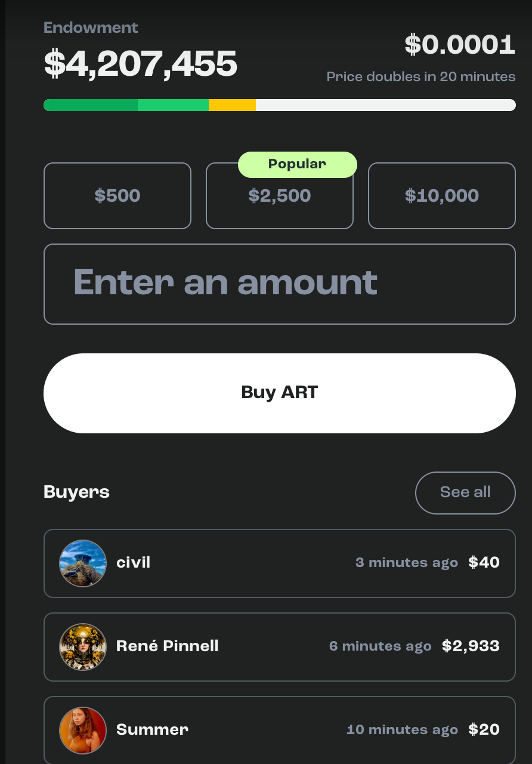Click the light green progress bar segment
532x764 pixels.
[x=173, y=105]
